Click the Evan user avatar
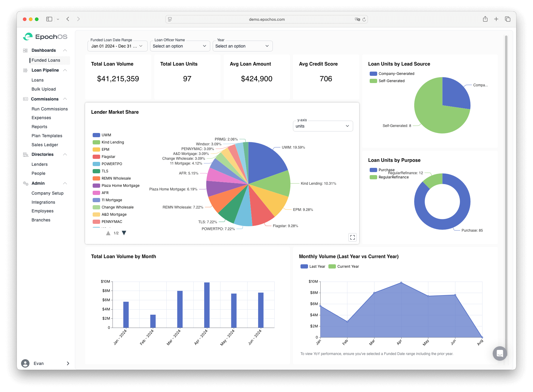Viewport: 533px width, 392px height. tap(25, 363)
